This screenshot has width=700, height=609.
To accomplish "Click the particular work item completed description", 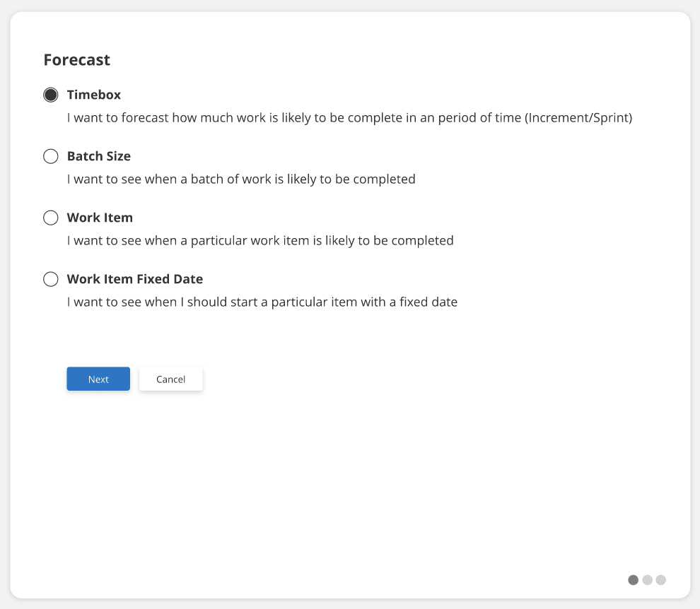I will [x=260, y=241].
